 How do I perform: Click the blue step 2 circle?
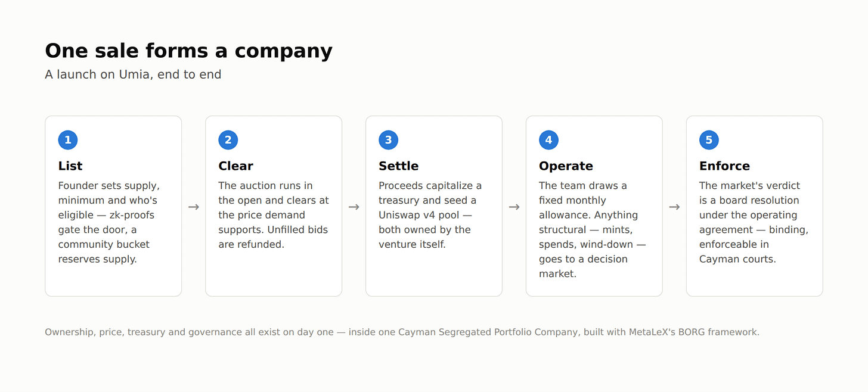228,140
